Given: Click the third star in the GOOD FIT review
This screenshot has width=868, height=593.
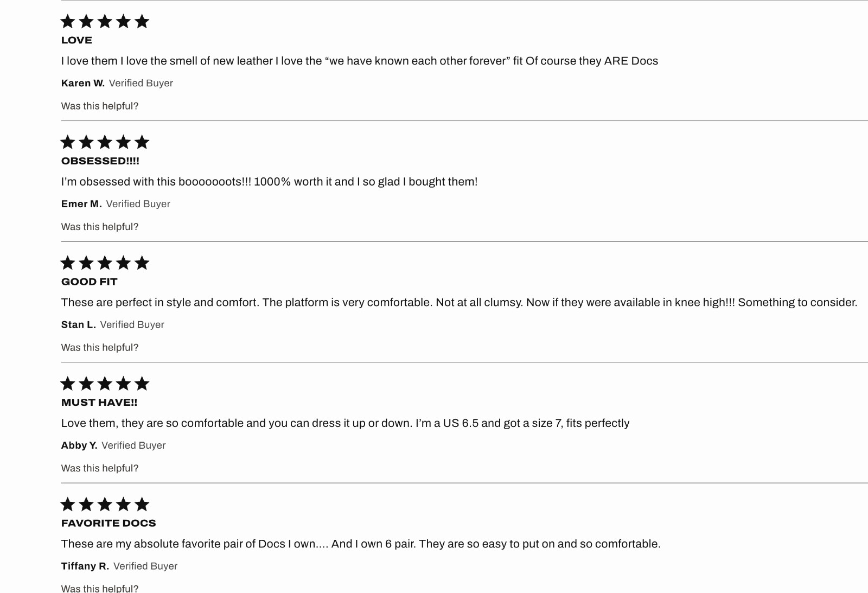Looking at the screenshot, I should (x=105, y=263).
